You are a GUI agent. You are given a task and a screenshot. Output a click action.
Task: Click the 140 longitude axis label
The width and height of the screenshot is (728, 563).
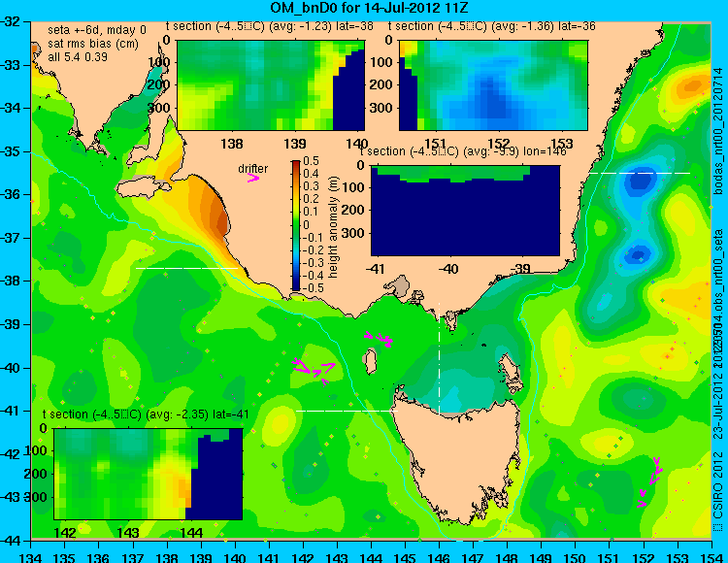point(235,557)
